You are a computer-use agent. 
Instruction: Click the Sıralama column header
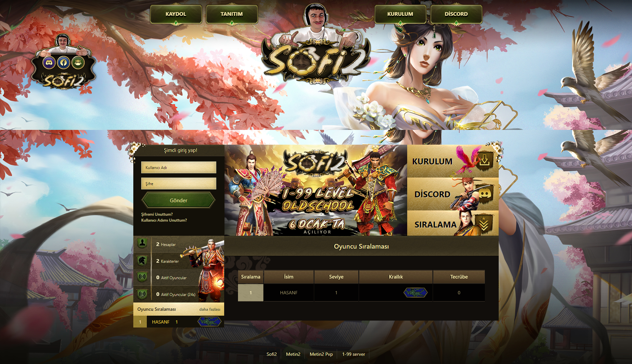pyautogui.click(x=250, y=277)
